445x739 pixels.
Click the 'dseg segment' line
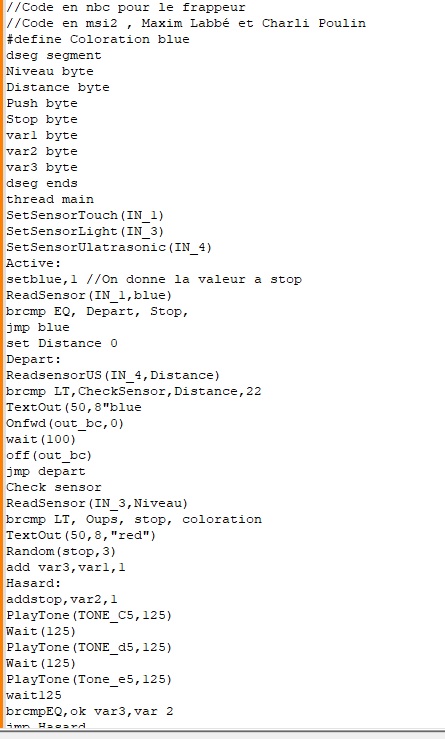pyautogui.click(x=54, y=55)
